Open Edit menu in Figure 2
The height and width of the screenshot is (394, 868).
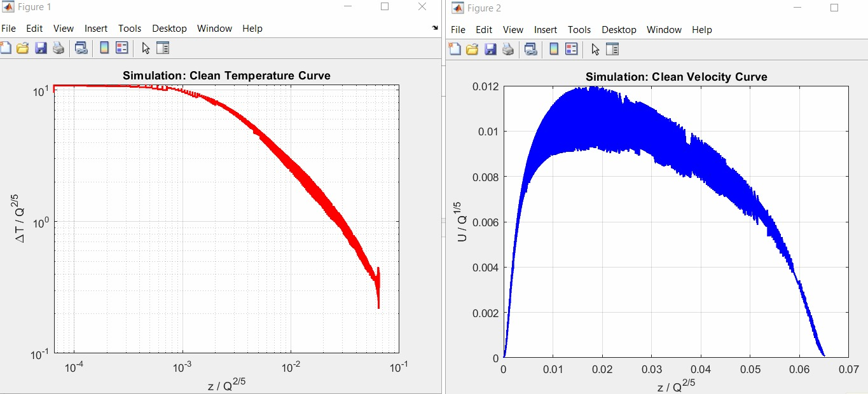tap(484, 30)
